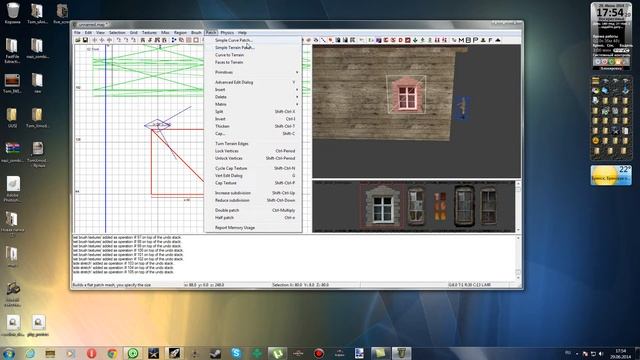Click the Save floppy disk toolbar icon
Screen dimensions: 640x360
85,40
